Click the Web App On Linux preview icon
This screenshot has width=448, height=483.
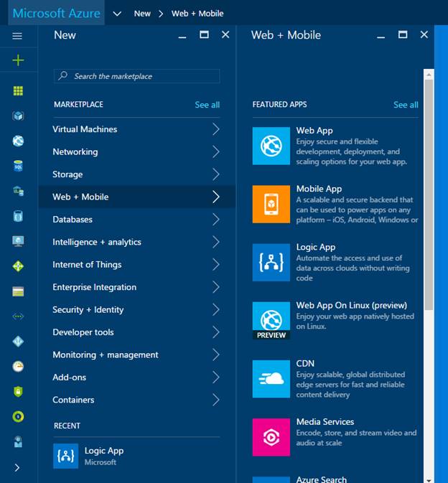[x=271, y=321]
